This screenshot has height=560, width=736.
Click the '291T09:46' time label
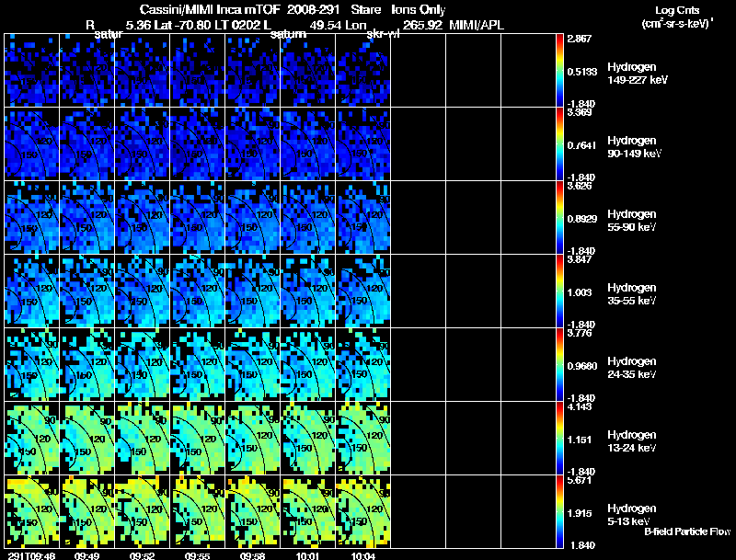coord(32,555)
